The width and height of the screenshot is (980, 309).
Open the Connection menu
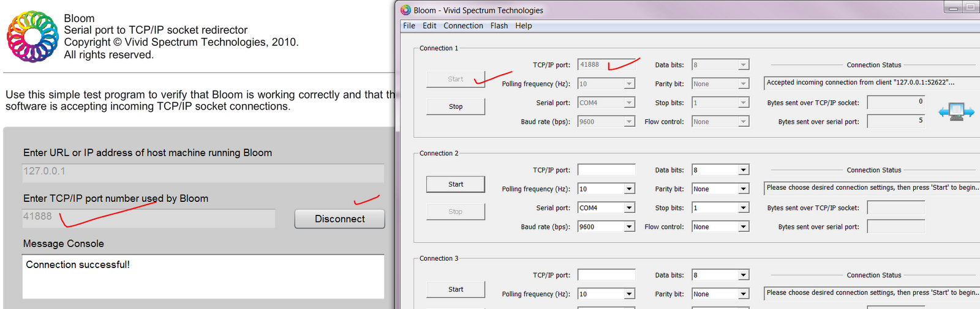coord(463,26)
